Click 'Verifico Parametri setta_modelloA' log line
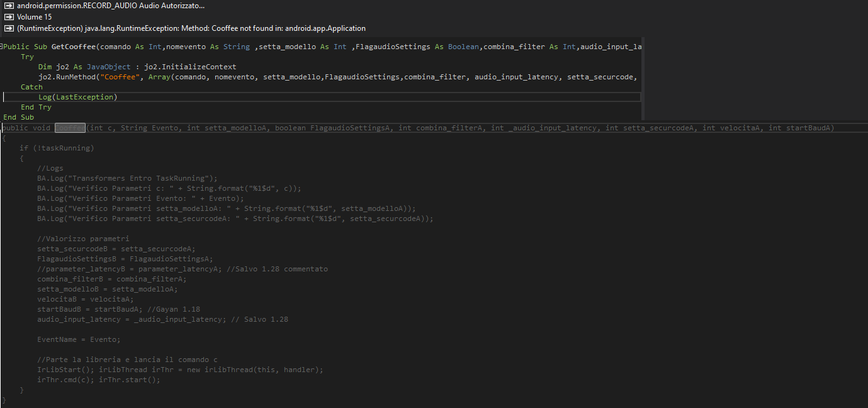The image size is (868, 408). tap(227, 208)
